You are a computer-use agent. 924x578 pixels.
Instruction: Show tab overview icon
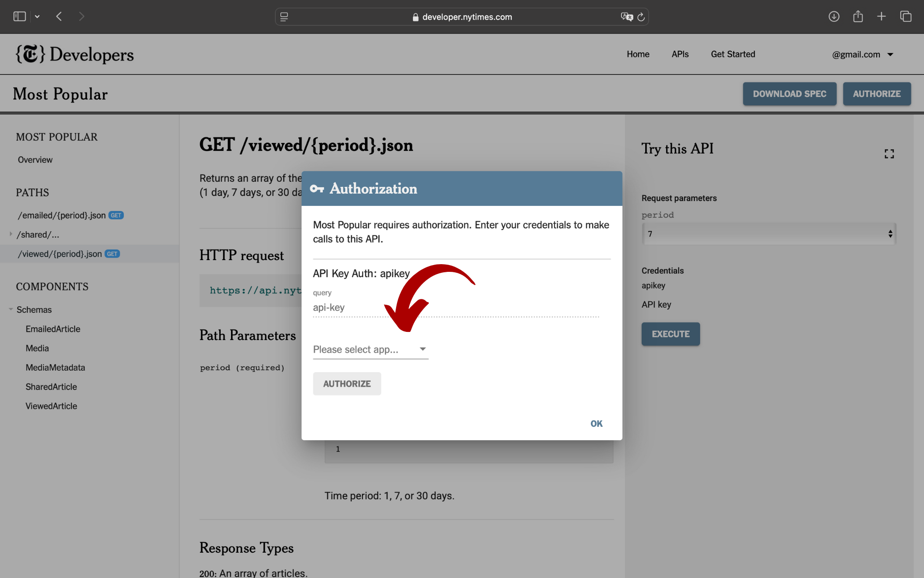pos(906,17)
